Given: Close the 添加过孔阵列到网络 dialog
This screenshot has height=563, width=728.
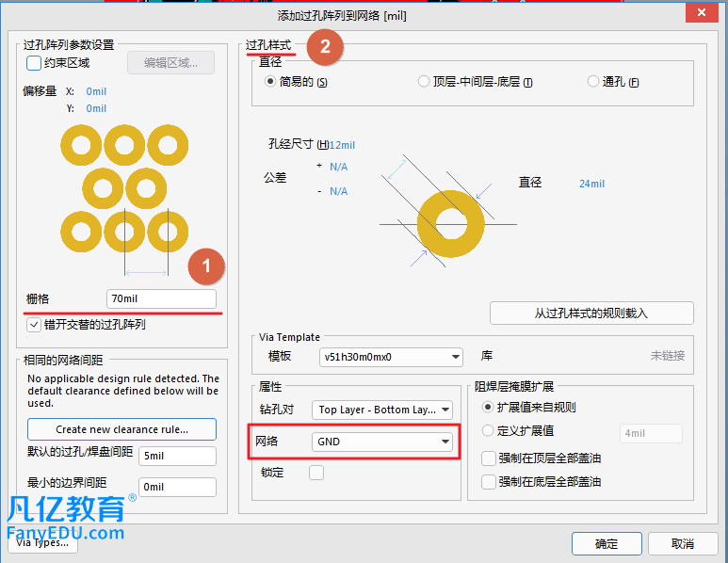Looking at the screenshot, I should [x=702, y=12].
